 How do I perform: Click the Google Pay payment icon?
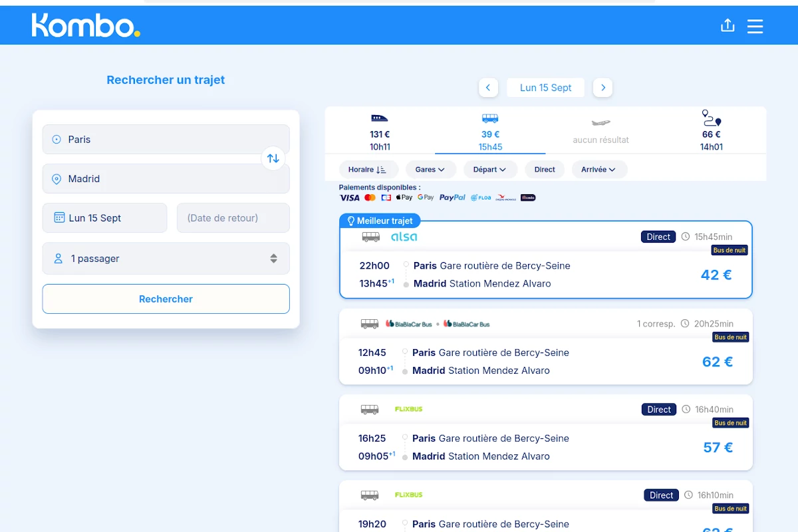click(426, 198)
